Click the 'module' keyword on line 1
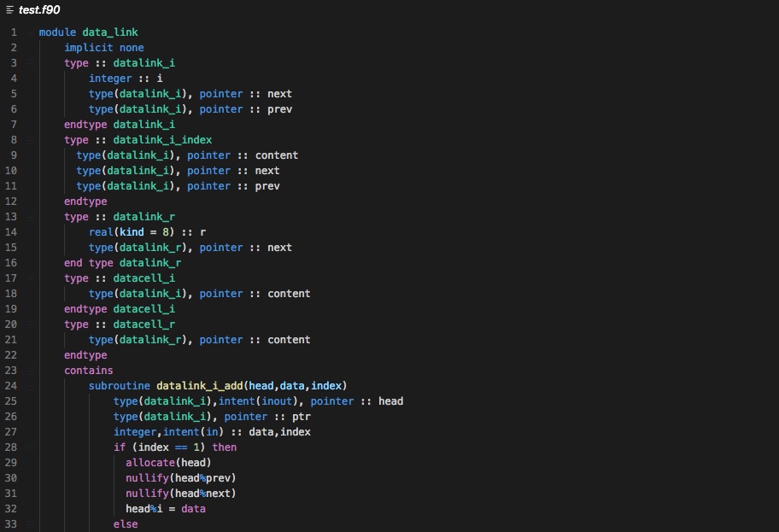This screenshot has height=532, width=779. pos(57,32)
